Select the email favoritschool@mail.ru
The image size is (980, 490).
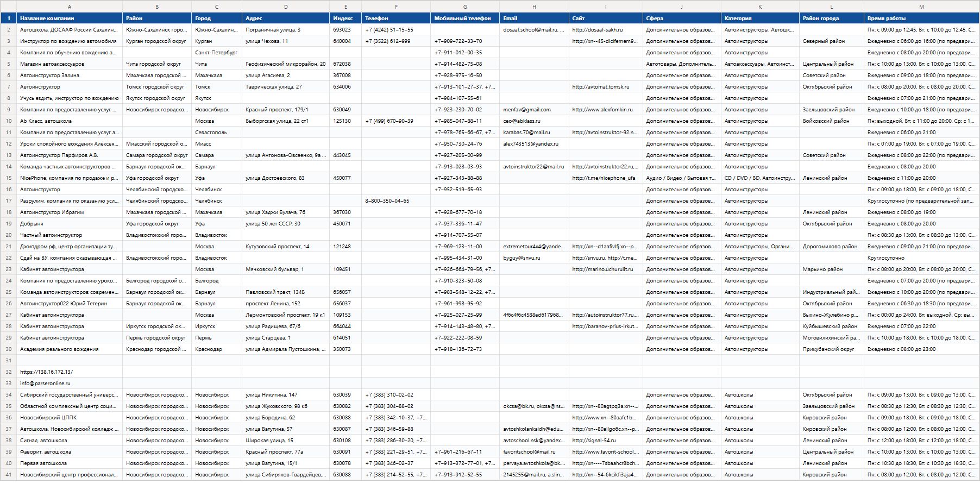point(534,452)
